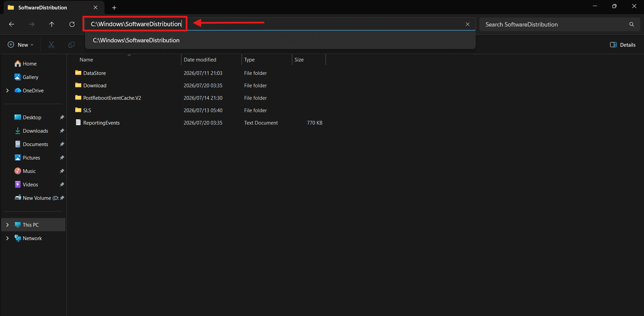Select the ReportingEvents text file
This screenshot has width=644, height=316.
(x=101, y=123)
